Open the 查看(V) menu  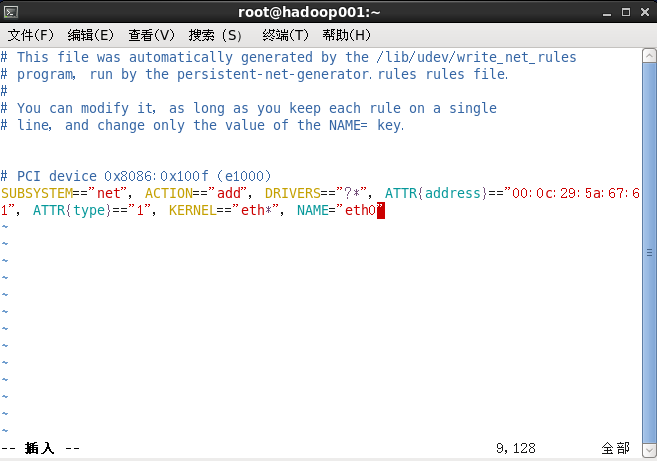click(151, 35)
